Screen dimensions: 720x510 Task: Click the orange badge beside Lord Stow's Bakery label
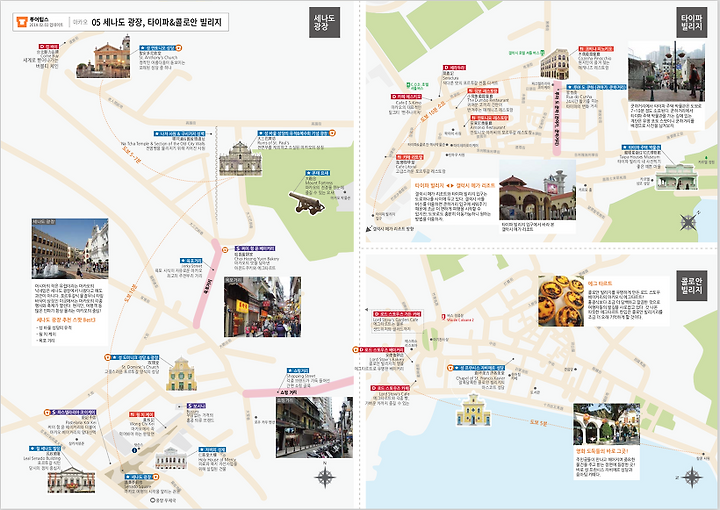click(x=355, y=350)
